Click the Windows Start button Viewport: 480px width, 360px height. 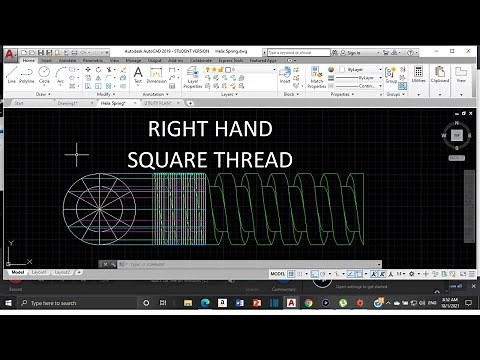pyautogui.click(x=9, y=303)
